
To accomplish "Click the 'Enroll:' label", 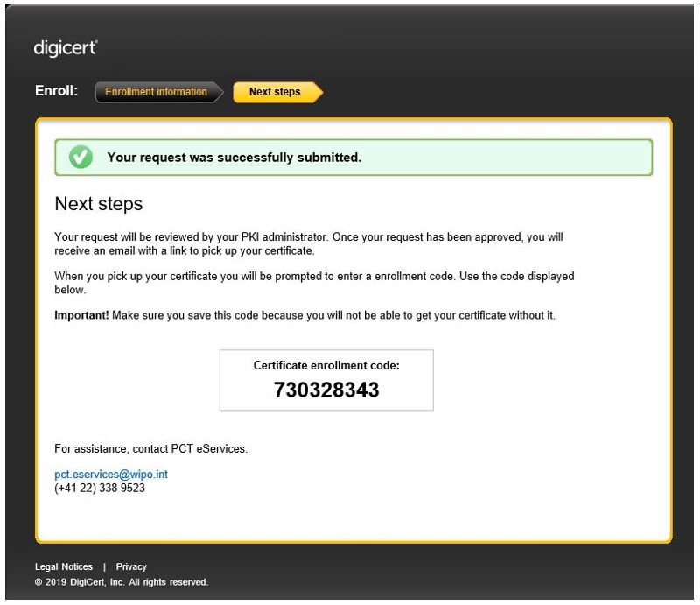I will [57, 91].
